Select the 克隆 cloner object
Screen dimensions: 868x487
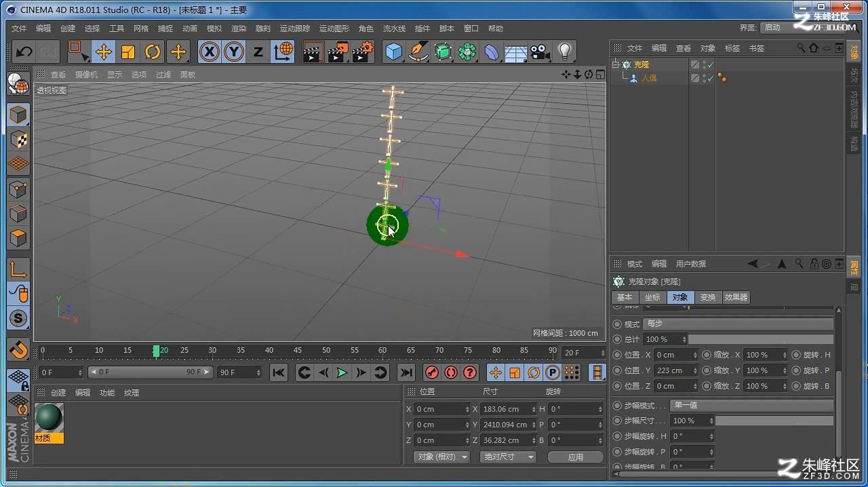tap(642, 64)
